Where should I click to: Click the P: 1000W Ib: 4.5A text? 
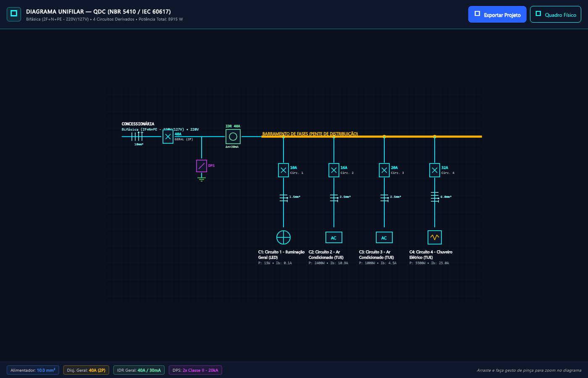tap(378, 263)
